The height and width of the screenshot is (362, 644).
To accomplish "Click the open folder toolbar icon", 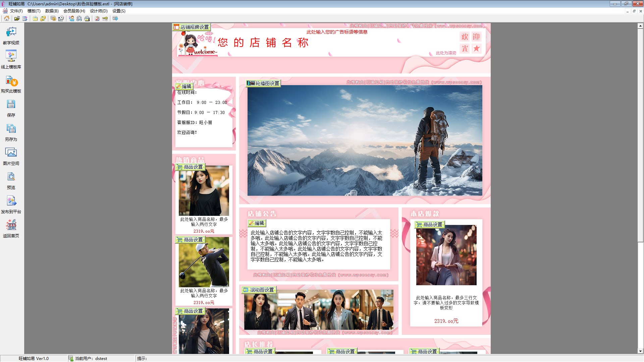I will point(17,18).
